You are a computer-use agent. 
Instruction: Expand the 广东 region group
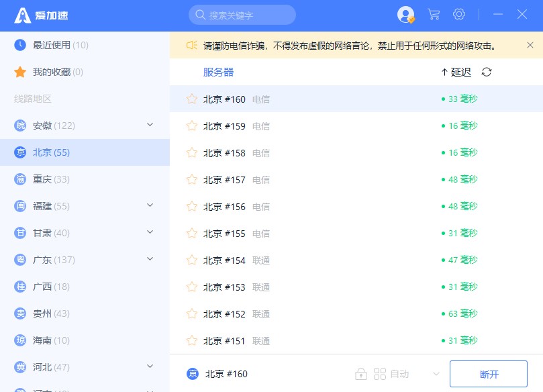tap(150, 259)
